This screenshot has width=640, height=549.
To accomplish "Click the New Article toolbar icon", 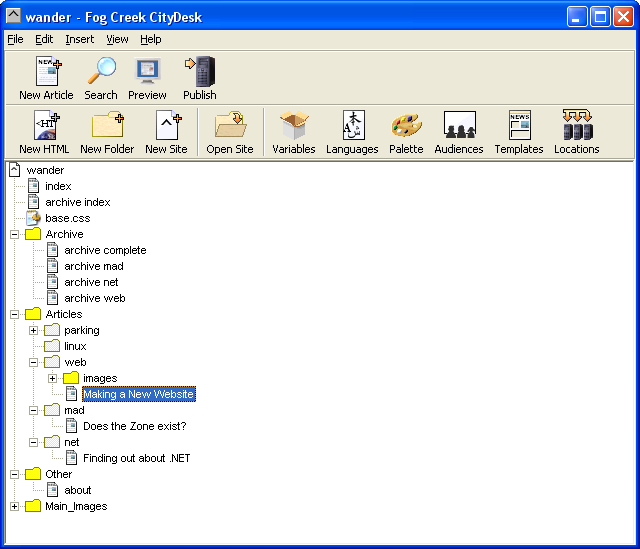I will [x=49, y=71].
